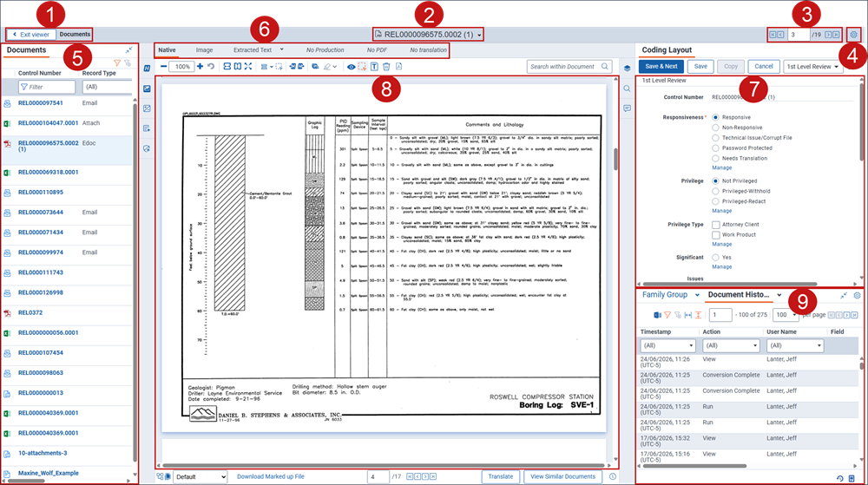Open the highlighter tool dropdown
Viewport: 868px width, 485px height.
[335, 67]
